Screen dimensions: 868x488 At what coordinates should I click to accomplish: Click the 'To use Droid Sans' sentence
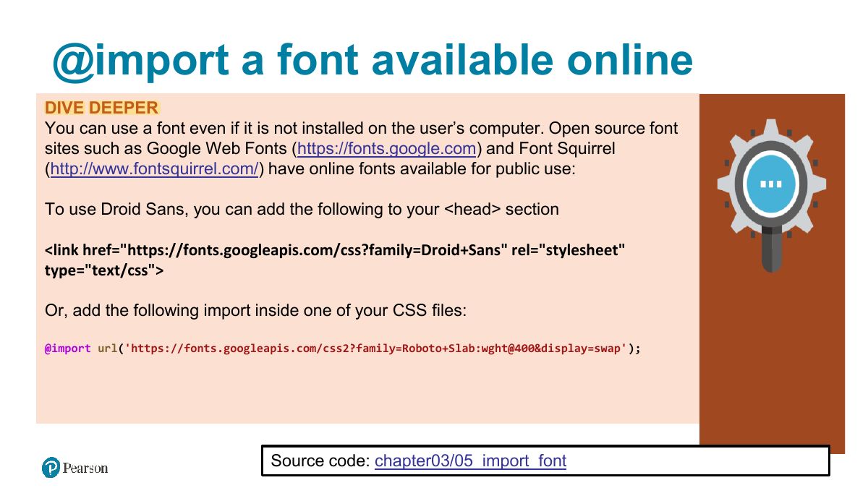(x=302, y=210)
